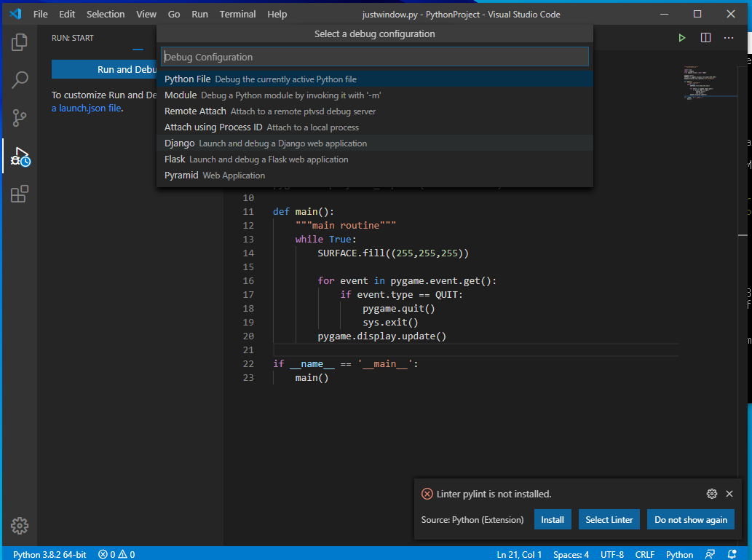Viewport: 752px width, 560px height.
Task: Open the Edit menu
Action: tap(67, 14)
